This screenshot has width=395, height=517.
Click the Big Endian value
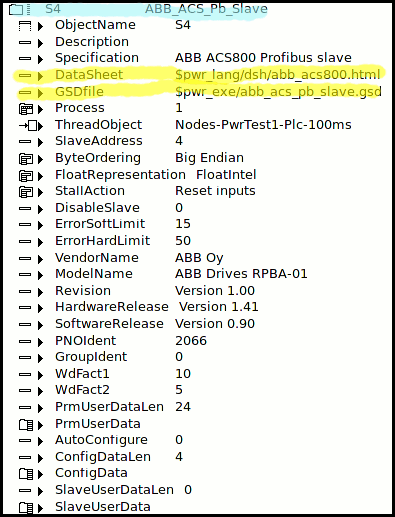click(209, 158)
